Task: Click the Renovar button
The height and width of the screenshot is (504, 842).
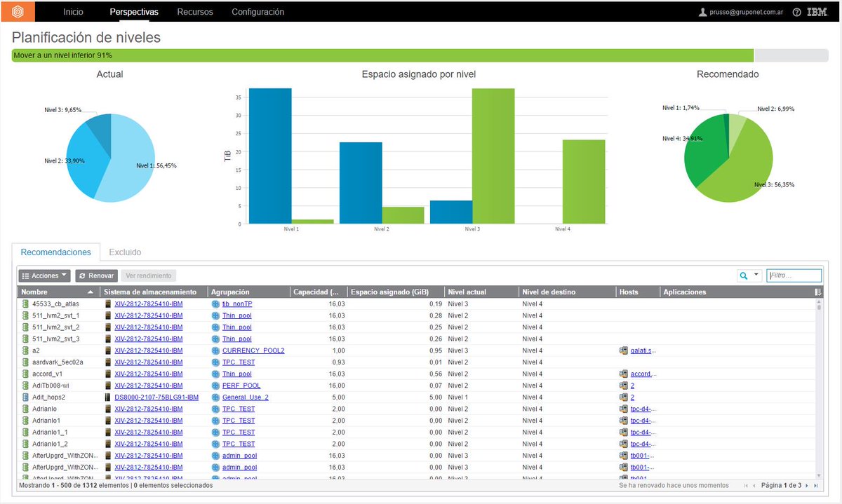Action: click(x=96, y=276)
